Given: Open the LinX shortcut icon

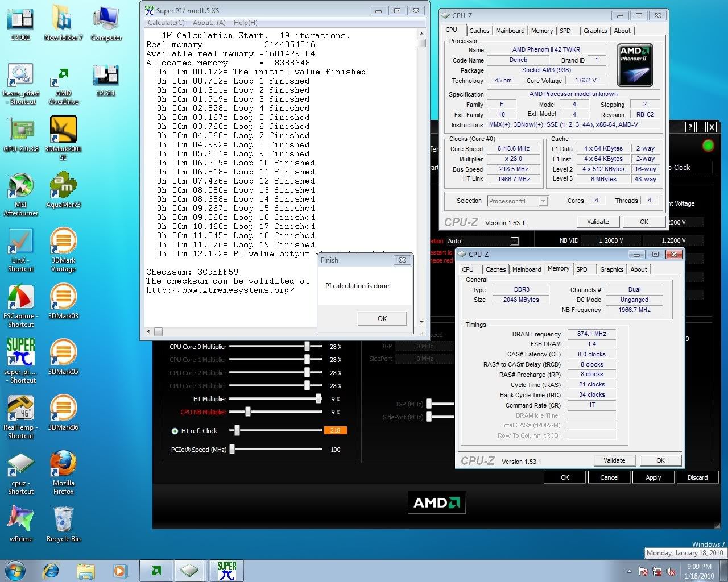Looking at the screenshot, I should (20, 250).
